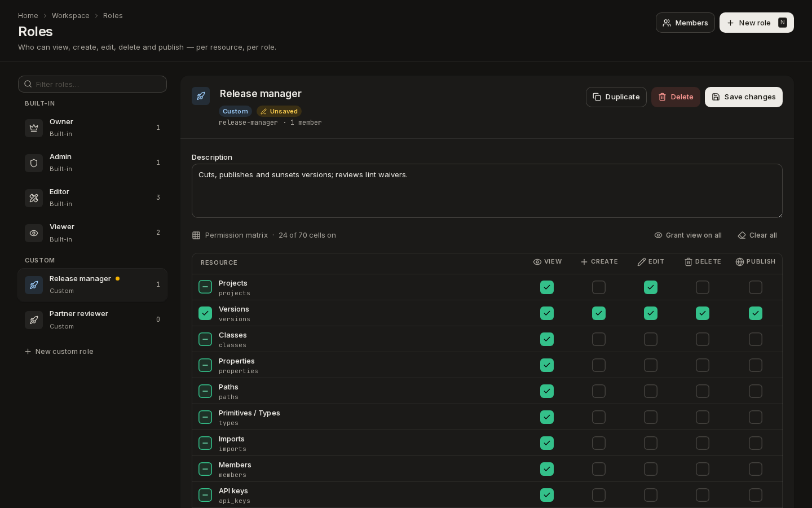Screen dimensions: 812x508
Task: Enable Publish permission for API keys
Action: pyautogui.click(x=756, y=495)
